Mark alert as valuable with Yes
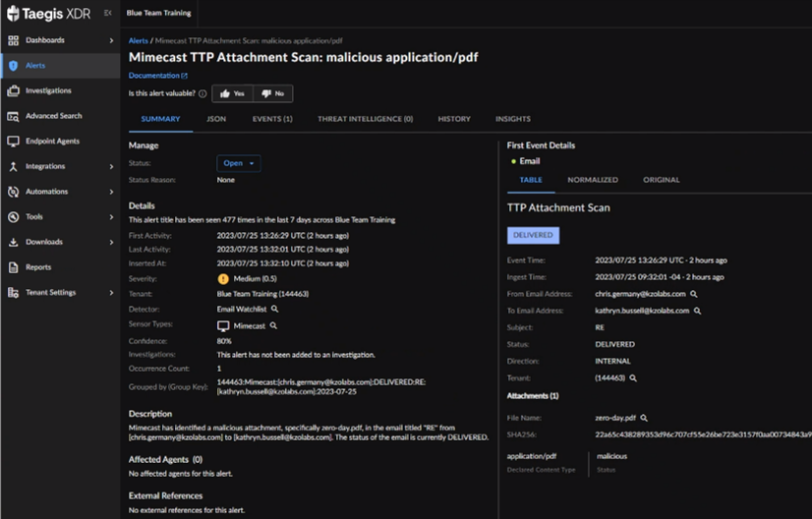The width and height of the screenshot is (812, 519). point(233,94)
